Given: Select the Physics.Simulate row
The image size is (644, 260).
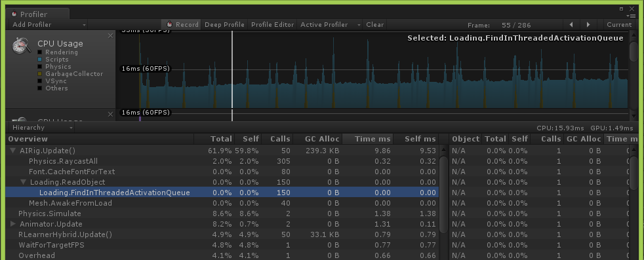Looking at the screenshot, I should pyautogui.click(x=222, y=214).
